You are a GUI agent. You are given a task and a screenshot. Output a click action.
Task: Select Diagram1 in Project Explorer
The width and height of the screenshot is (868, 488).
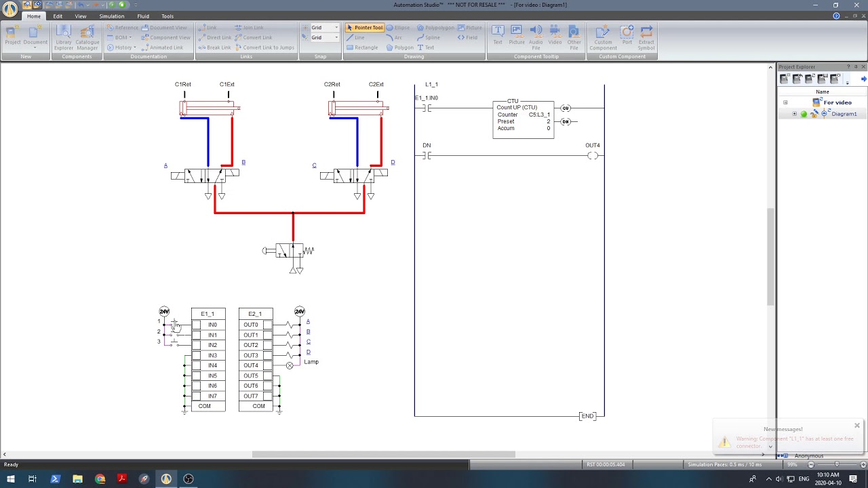pos(844,114)
